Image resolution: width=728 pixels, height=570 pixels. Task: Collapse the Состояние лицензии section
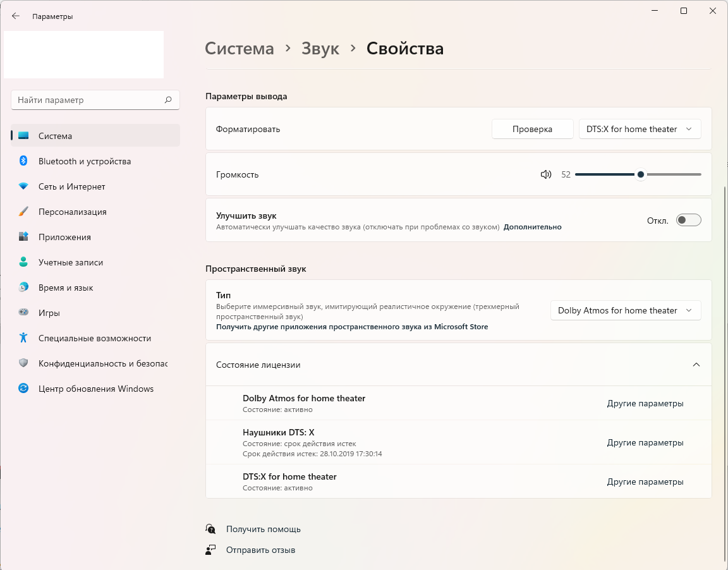click(696, 365)
